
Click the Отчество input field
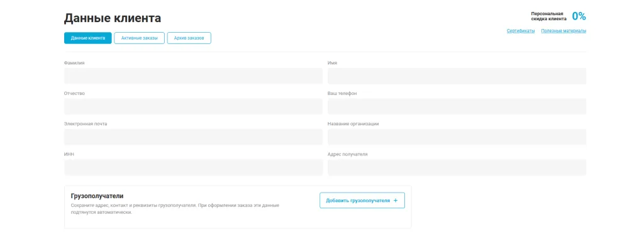(x=194, y=106)
